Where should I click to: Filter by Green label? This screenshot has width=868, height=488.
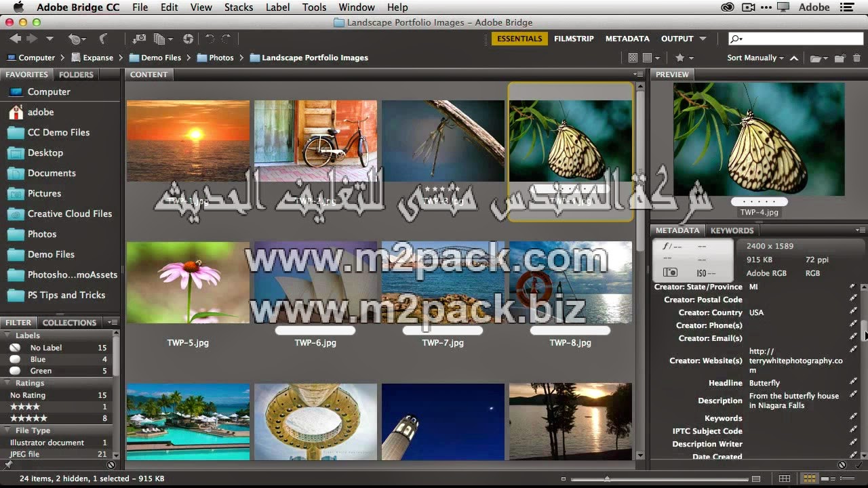pyautogui.click(x=58, y=371)
